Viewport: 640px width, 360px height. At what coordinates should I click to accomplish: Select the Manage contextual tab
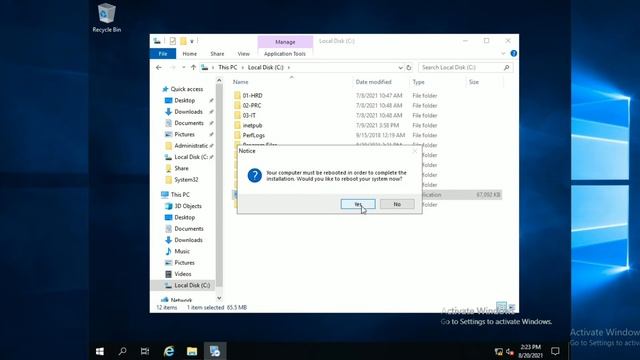coord(285,42)
